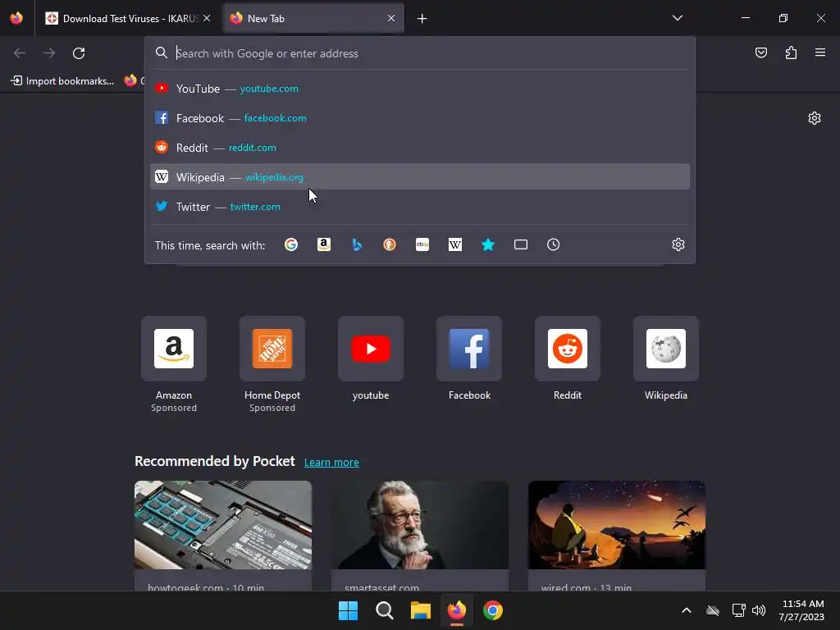Open taskbar Search
Image resolution: width=840 pixels, height=630 pixels.
(384, 610)
